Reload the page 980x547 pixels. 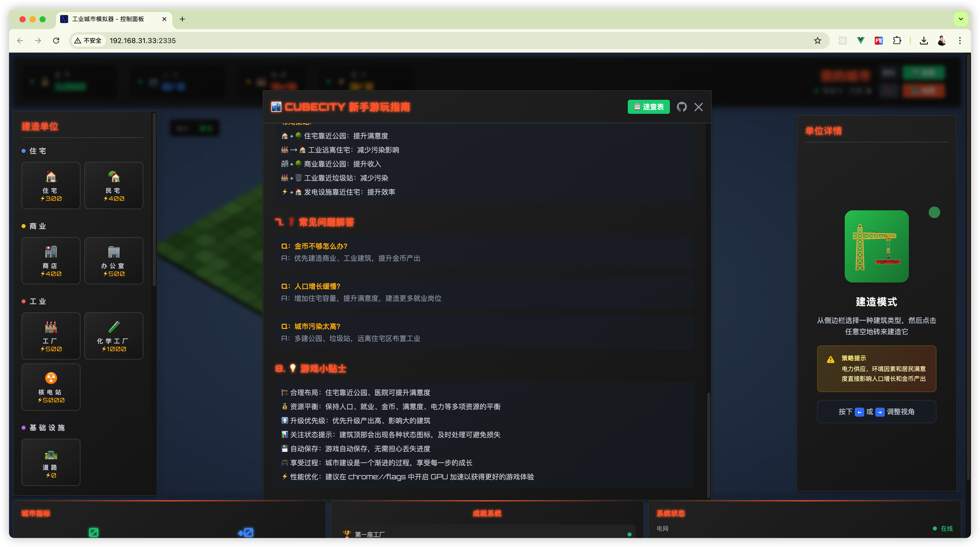coord(56,41)
